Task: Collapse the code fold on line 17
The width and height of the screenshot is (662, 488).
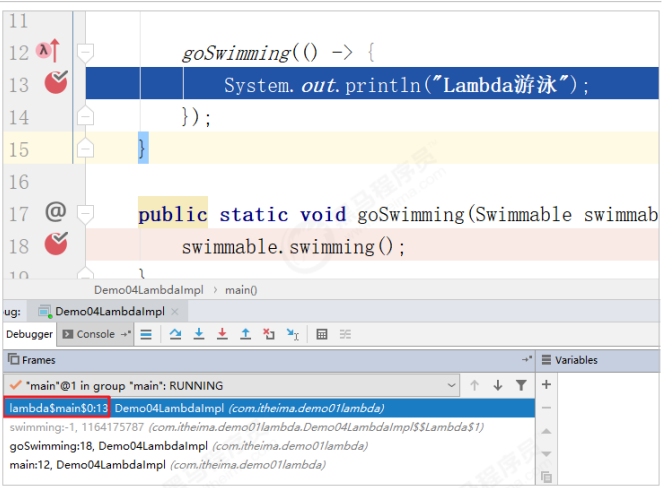Action: tap(85, 214)
